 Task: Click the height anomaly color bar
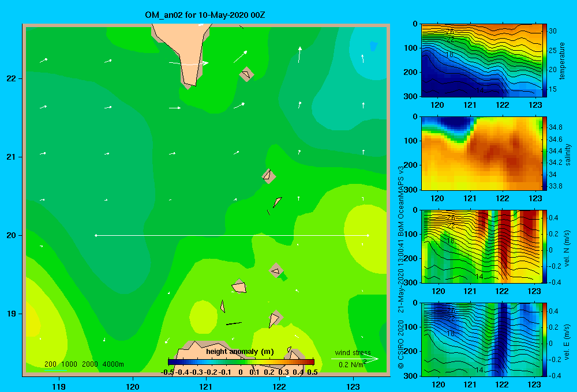(241, 361)
